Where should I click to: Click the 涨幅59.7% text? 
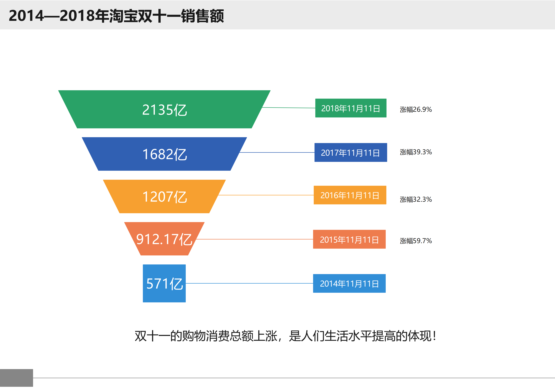coord(416,241)
